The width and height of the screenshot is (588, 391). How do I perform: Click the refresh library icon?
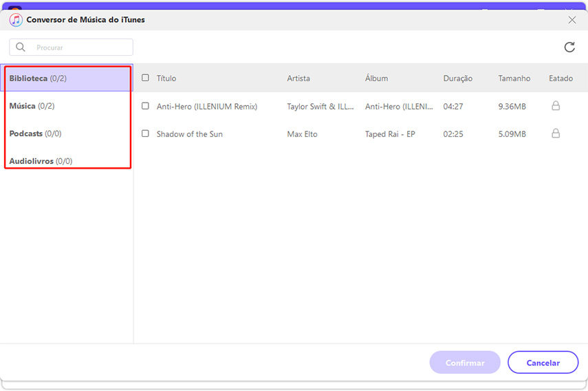point(569,47)
